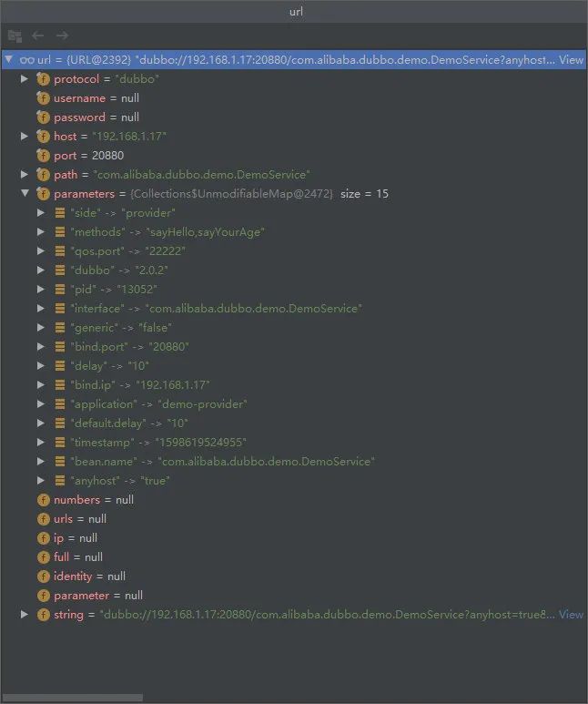Select the "192.168.1.17" bind.ip value

point(173,384)
